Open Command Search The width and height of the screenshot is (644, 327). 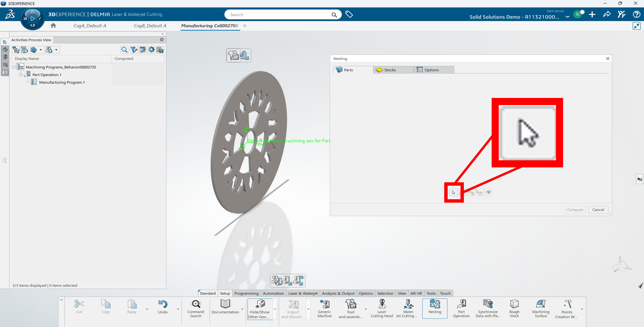[x=196, y=308]
